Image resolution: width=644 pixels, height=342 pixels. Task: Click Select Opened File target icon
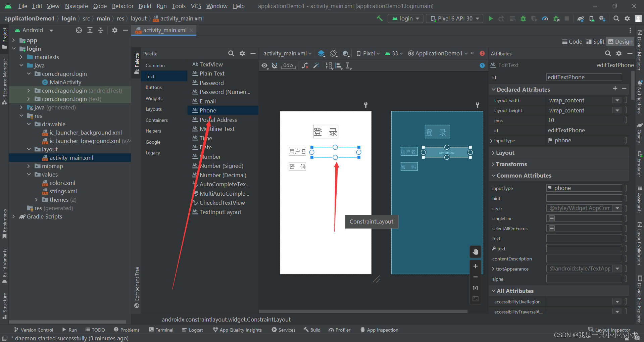79,30
